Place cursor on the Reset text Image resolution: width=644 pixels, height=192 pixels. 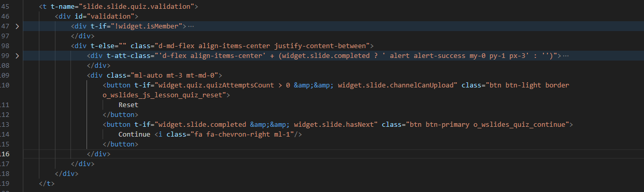(128, 105)
